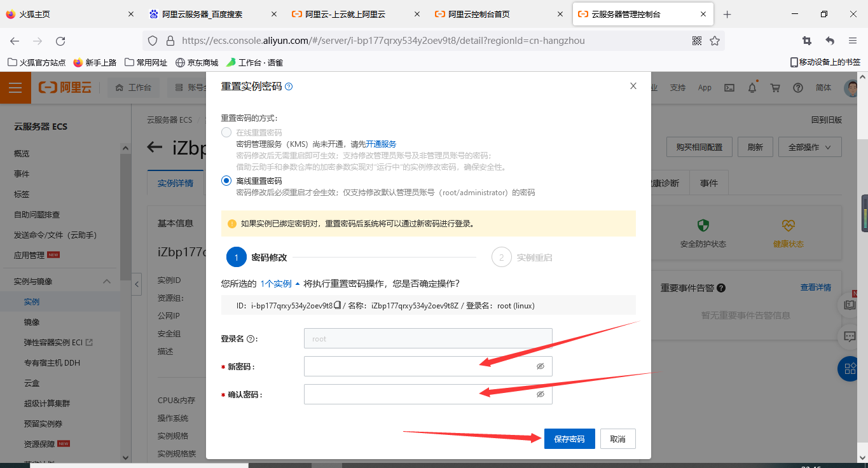Open 应用管理 in the sidebar

[29, 255]
